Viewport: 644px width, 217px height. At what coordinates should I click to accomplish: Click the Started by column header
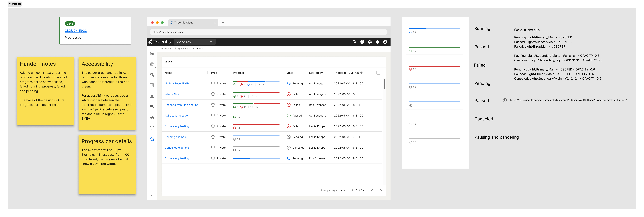point(316,73)
